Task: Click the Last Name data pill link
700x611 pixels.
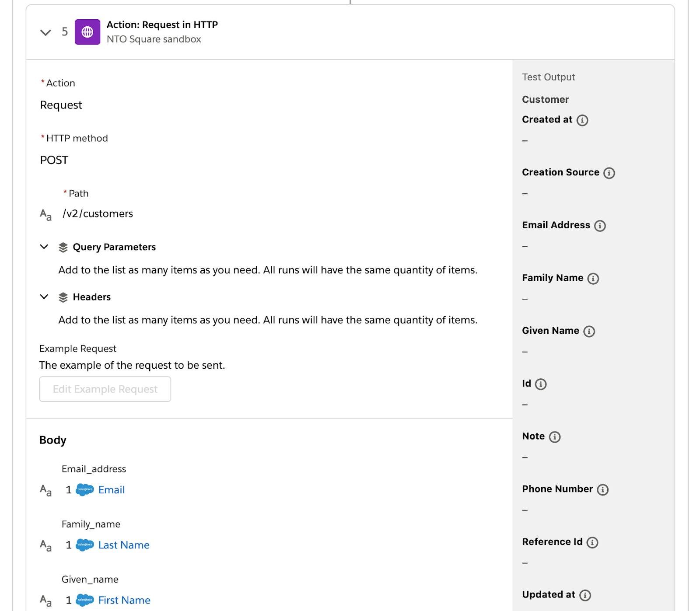Action: (124, 545)
